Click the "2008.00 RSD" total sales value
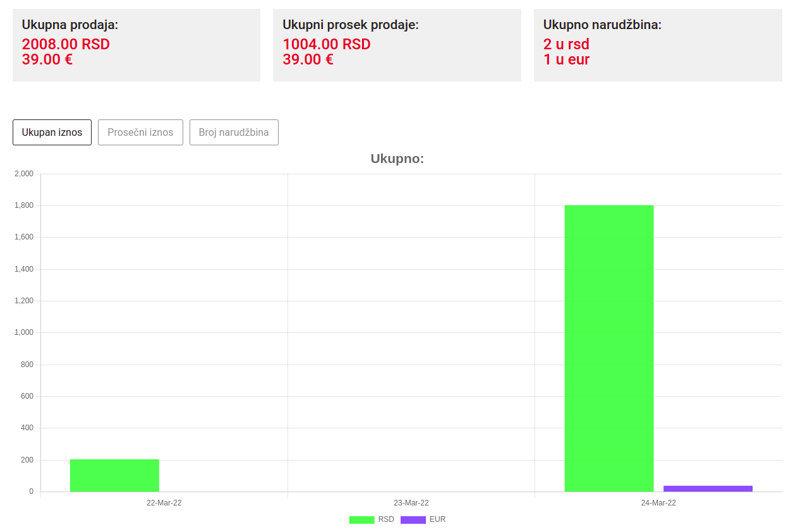The width and height of the screenshot is (793, 532). tap(66, 44)
